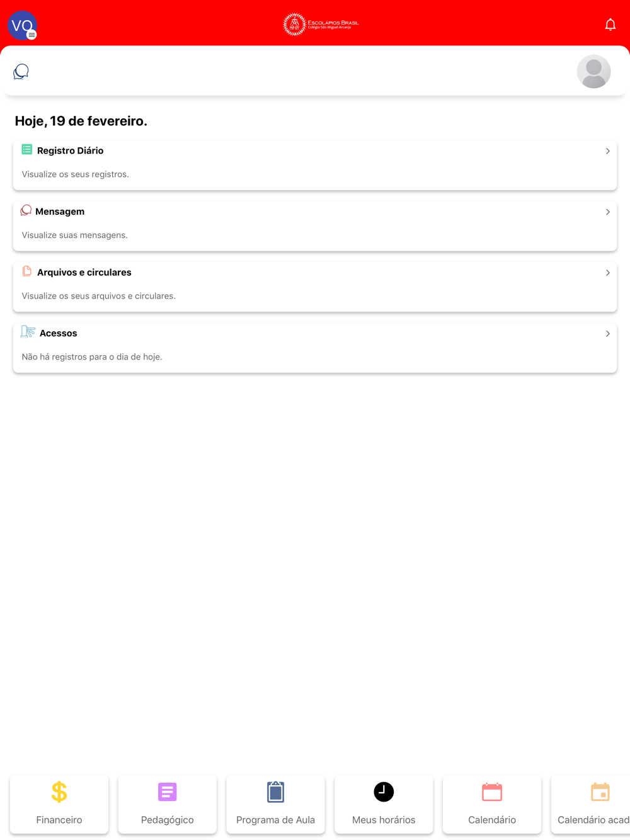Tap Acessos card with no records text
This screenshot has height=840, width=630.
coord(315,348)
